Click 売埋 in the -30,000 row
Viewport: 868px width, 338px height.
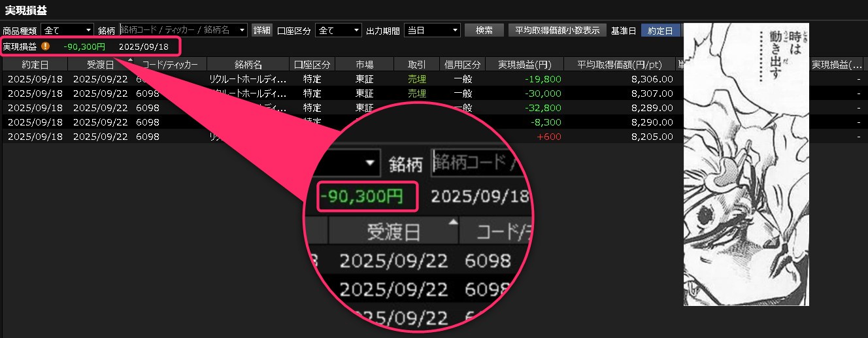[x=416, y=93]
